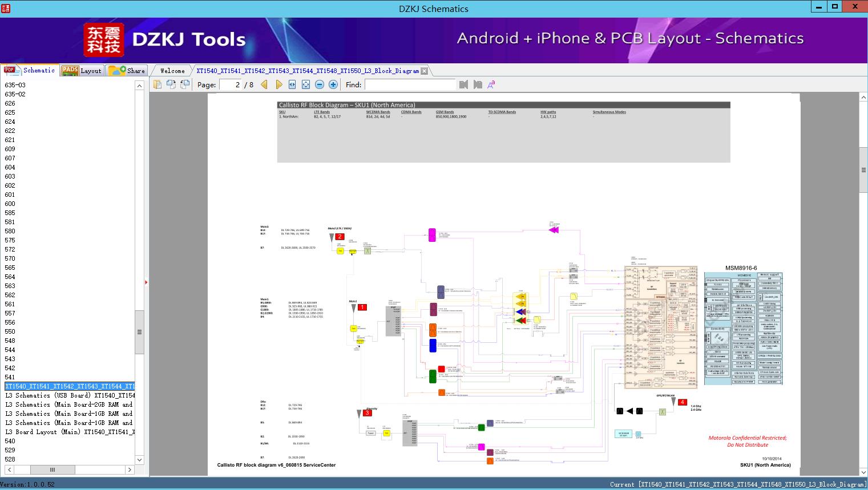Click the left panel horizontal scrollbar thumb
Viewport: 868px width, 490px height.
(53, 469)
